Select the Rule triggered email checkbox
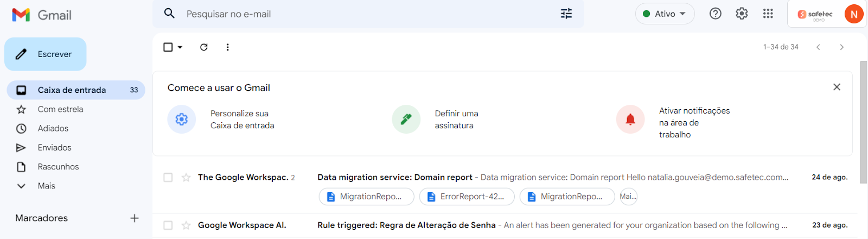This screenshot has height=239, width=868. 168,225
